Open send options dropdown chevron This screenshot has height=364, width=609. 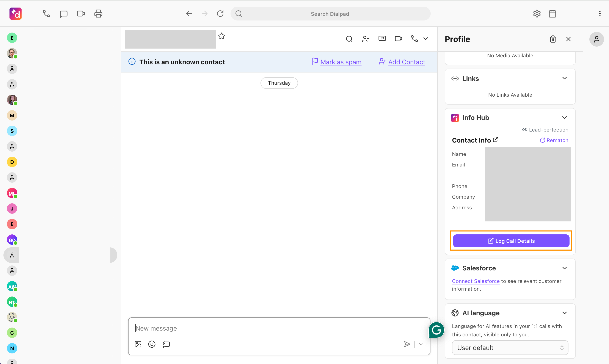coord(421,344)
